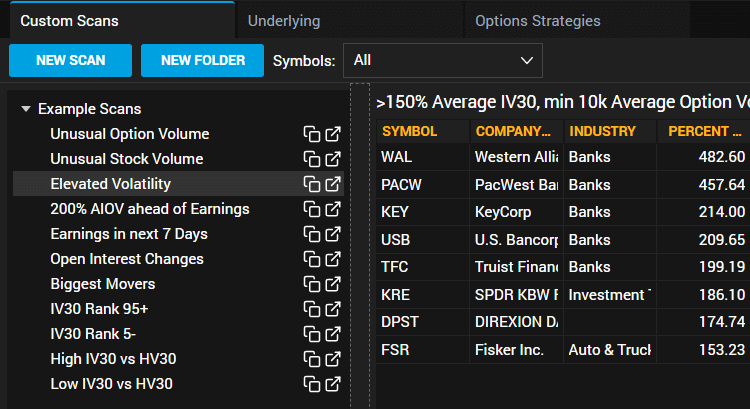Select the IV30 Rank 5- scan
The image size is (750, 409).
93,334
